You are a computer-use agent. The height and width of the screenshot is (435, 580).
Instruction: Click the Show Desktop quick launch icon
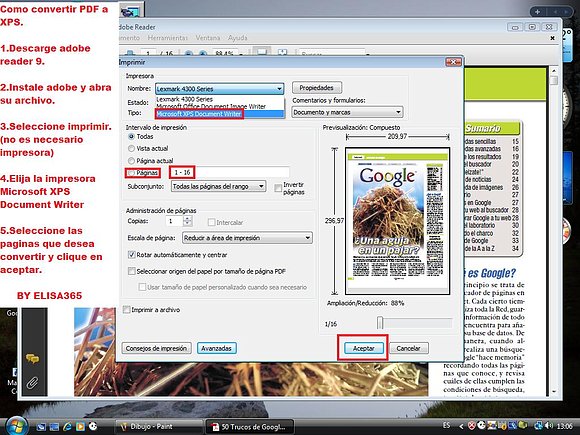coord(41,426)
